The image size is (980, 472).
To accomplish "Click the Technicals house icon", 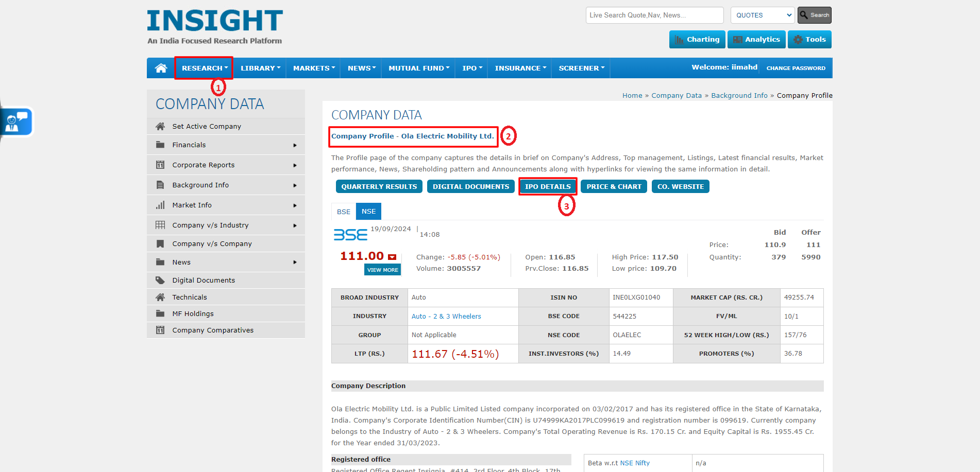I will (x=160, y=297).
